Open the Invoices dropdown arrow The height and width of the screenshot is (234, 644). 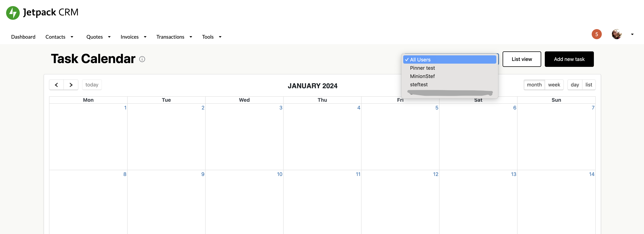click(x=145, y=37)
